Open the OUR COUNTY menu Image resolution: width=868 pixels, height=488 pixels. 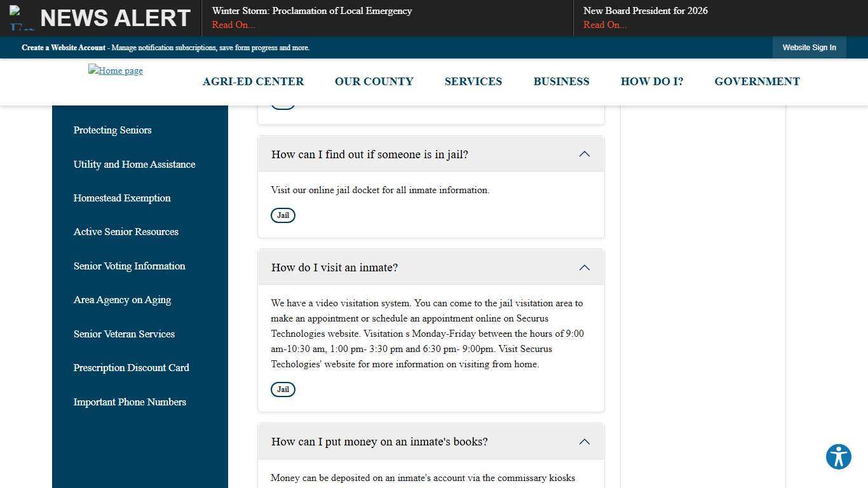tap(374, 81)
